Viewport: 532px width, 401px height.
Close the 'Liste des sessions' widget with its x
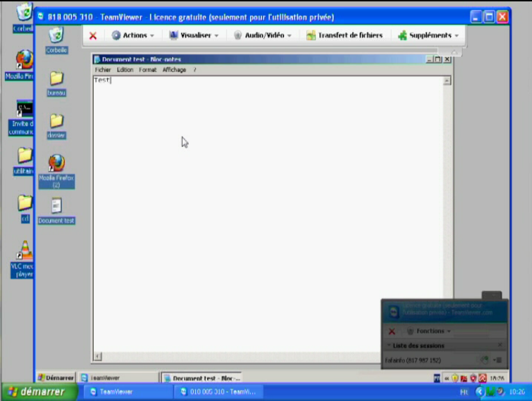pos(500,345)
